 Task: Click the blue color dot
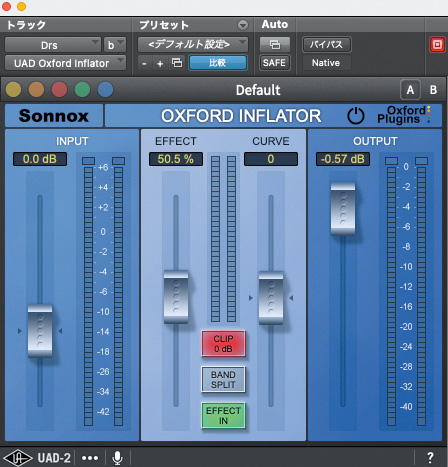pos(105,90)
